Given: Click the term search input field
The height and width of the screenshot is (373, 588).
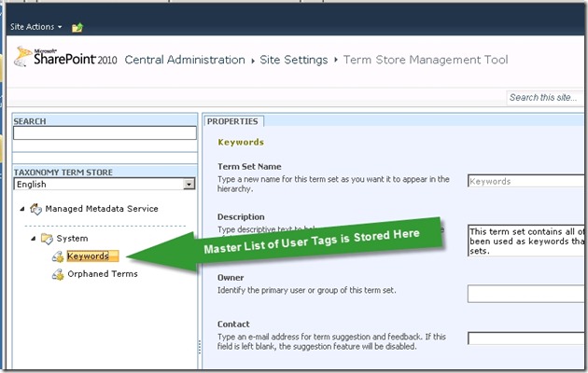Looking at the screenshot, I should click(105, 133).
